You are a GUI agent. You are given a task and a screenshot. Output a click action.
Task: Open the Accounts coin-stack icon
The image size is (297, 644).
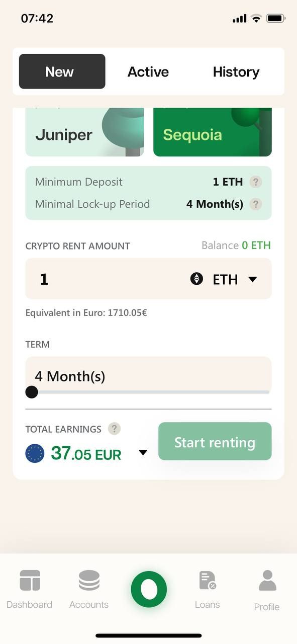89,581
